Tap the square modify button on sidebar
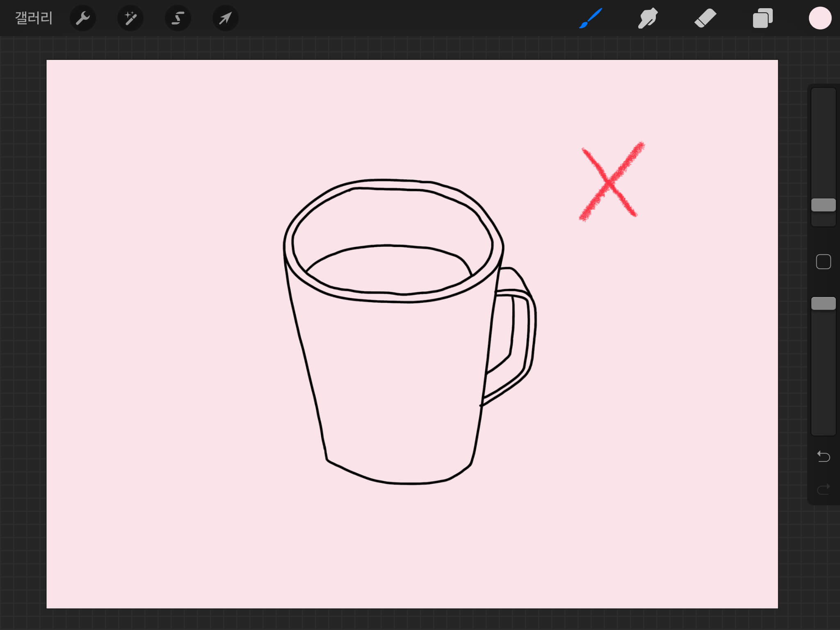Image resolution: width=840 pixels, height=630 pixels. coord(823,262)
